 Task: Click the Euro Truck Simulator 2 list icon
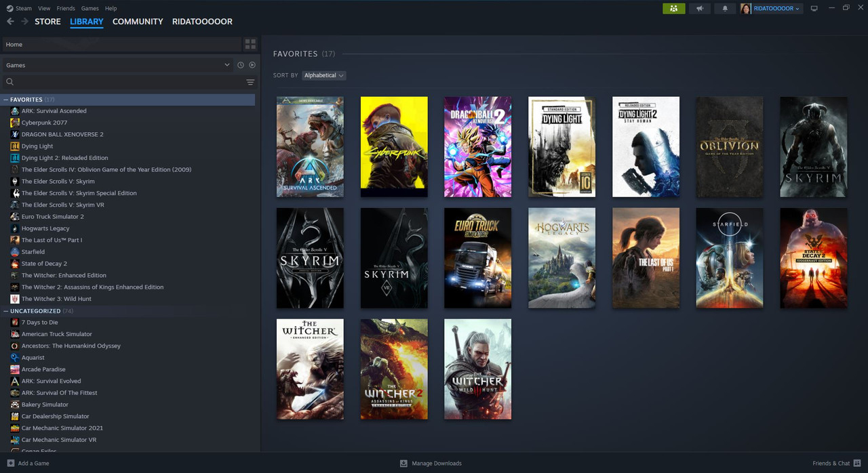point(15,217)
